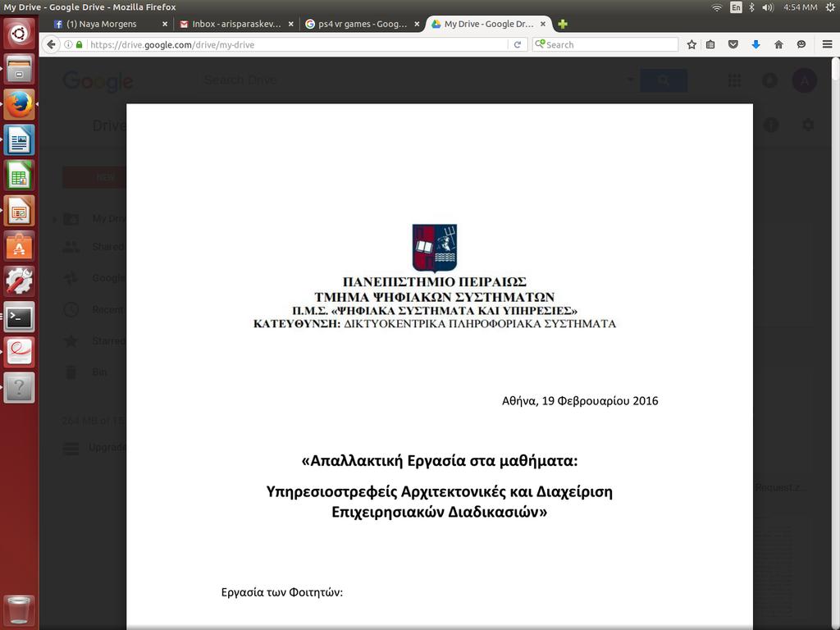Bookmark this page with star icon
The width and height of the screenshot is (840, 630).
click(x=692, y=44)
